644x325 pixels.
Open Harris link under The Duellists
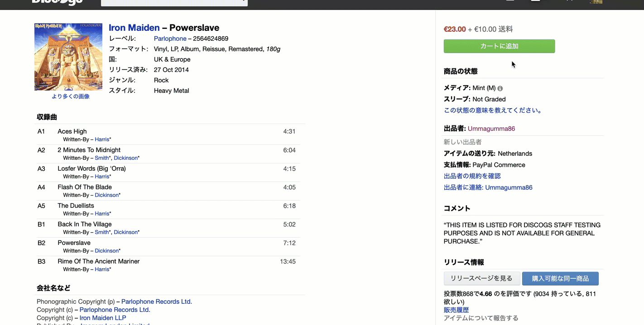point(102,214)
